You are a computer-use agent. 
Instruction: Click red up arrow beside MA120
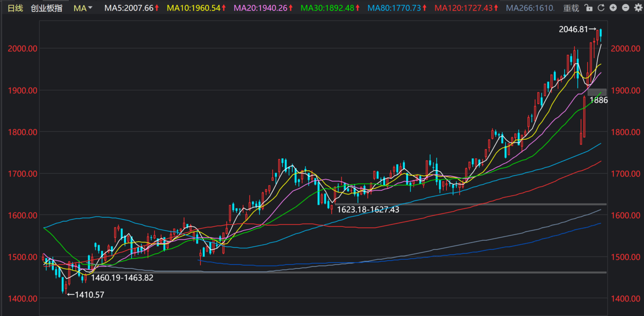pyautogui.click(x=498, y=8)
